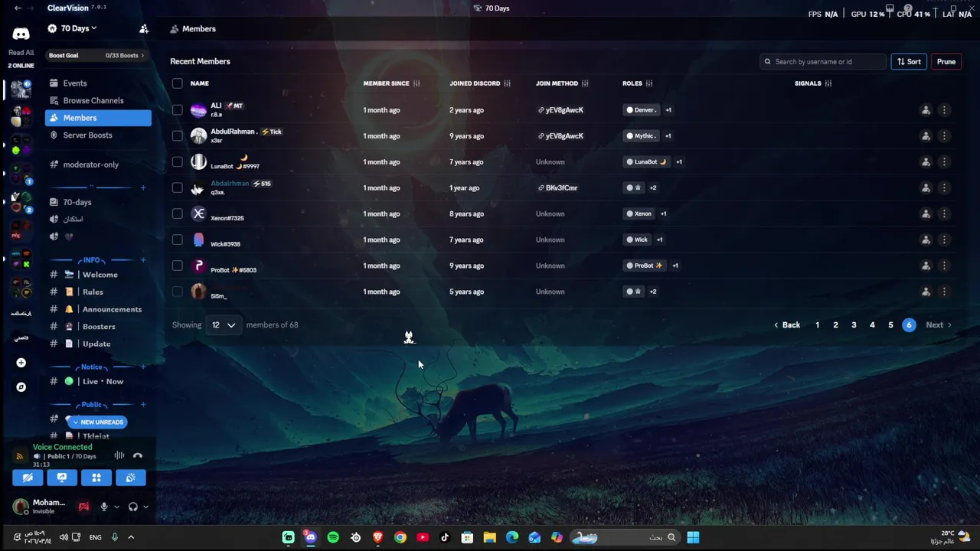Open TikTok from the taskbar

click(x=445, y=537)
